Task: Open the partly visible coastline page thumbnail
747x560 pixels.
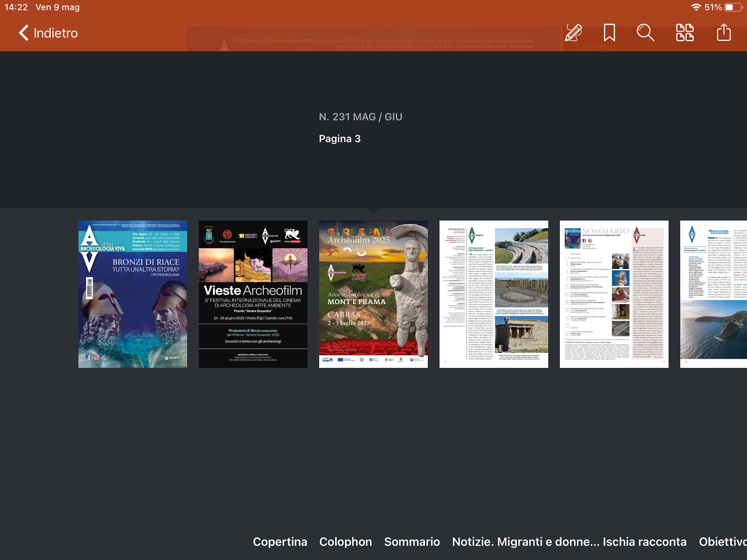Action: coord(714,294)
